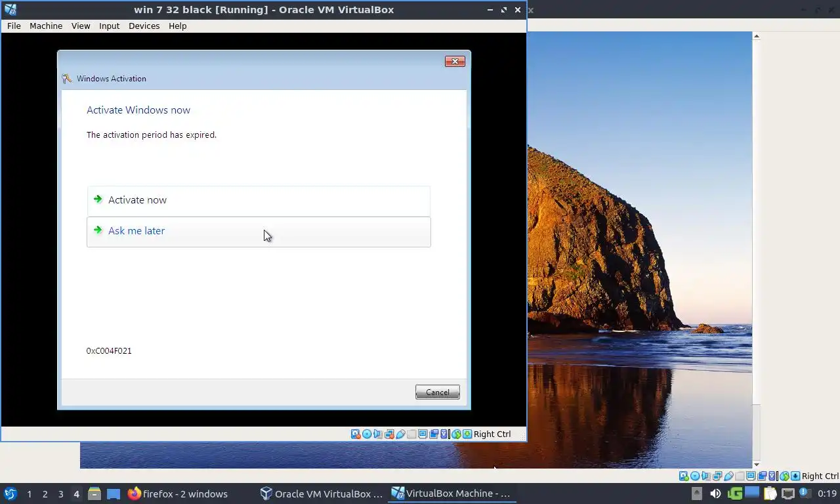This screenshot has width=840, height=504.
Task: Switch to VirtualBox Machine taskbar entry
Action: [x=451, y=493]
